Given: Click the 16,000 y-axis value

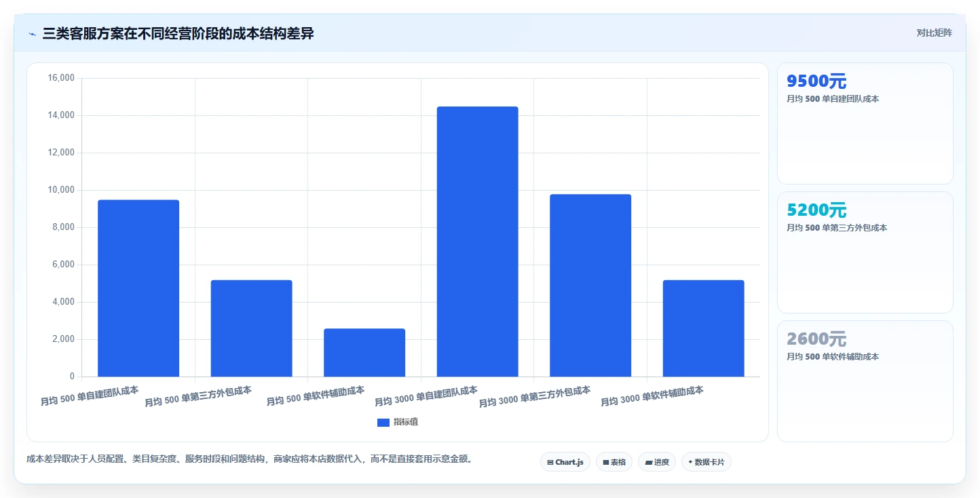Looking at the screenshot, I should (x=60, y=78).
